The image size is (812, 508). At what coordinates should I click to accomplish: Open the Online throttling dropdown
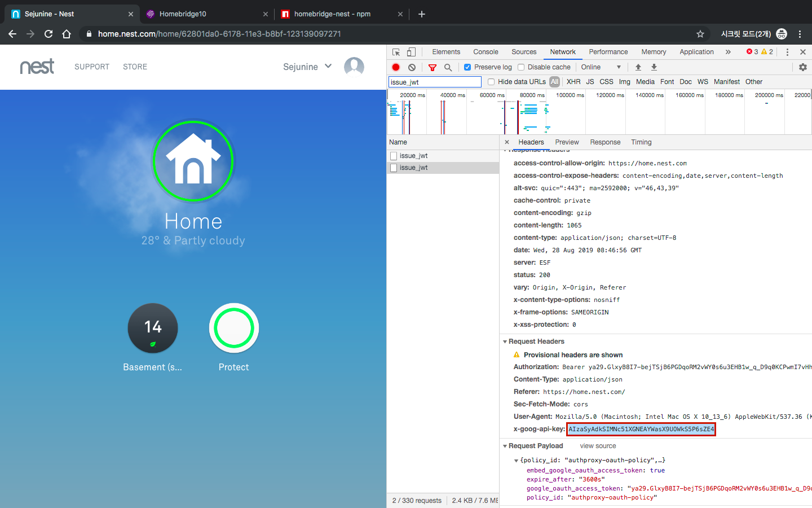601,67
